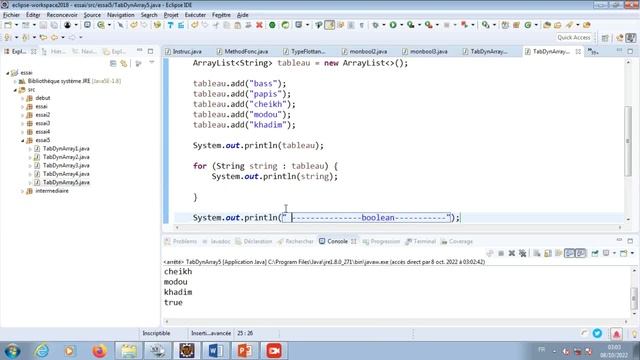Click the cursor position 25 : 26 in status bar
Screen dimensions: 640x360
(x=245, y=333)
